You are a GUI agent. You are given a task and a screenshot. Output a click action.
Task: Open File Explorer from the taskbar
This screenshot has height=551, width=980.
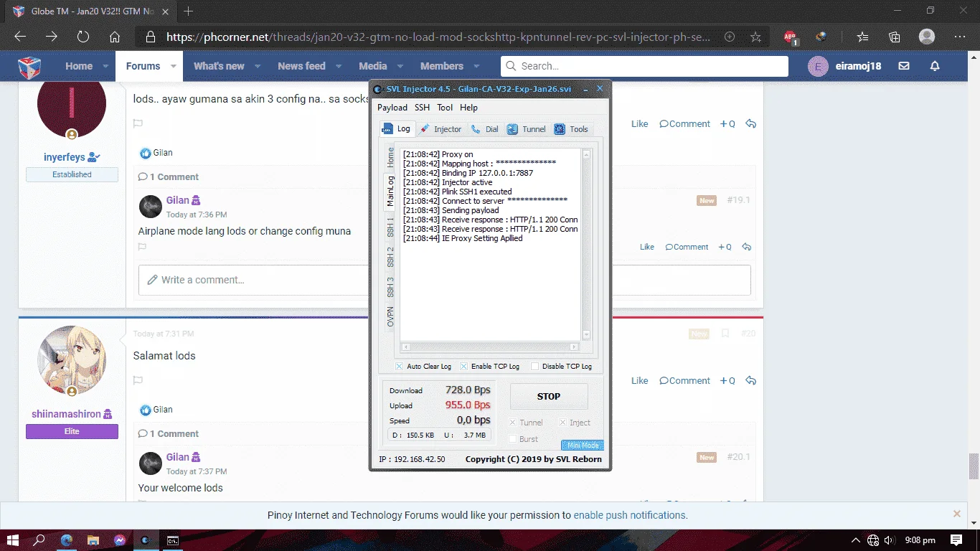click(x=93, y=540)
